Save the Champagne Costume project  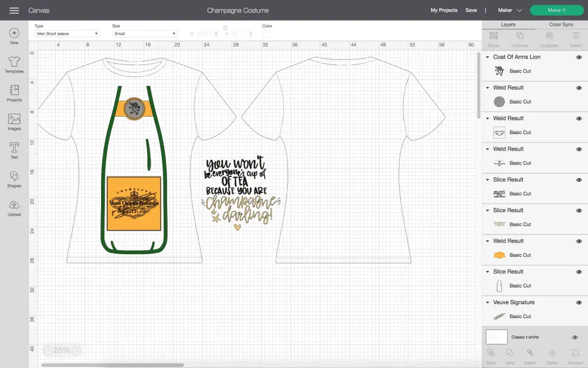(471, 10)
